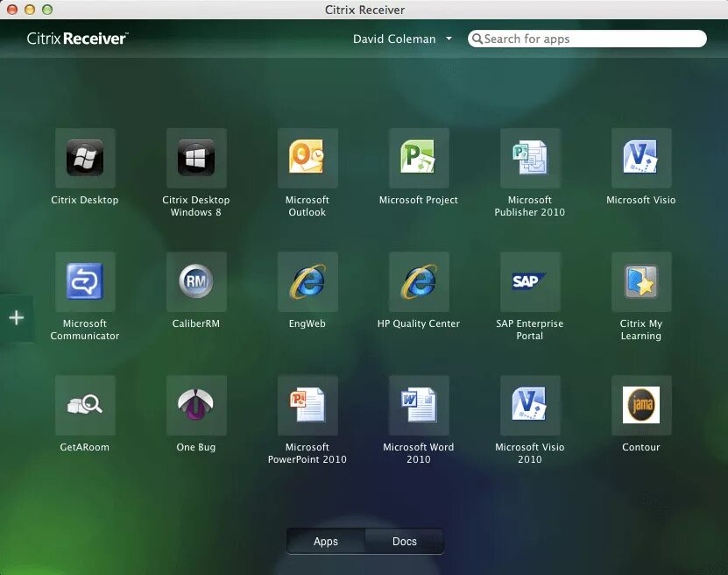Open Microsoft Word 2010 icon
Image resolution: width=728 pixels, height=575 pixels.
(x=419, y=406)
